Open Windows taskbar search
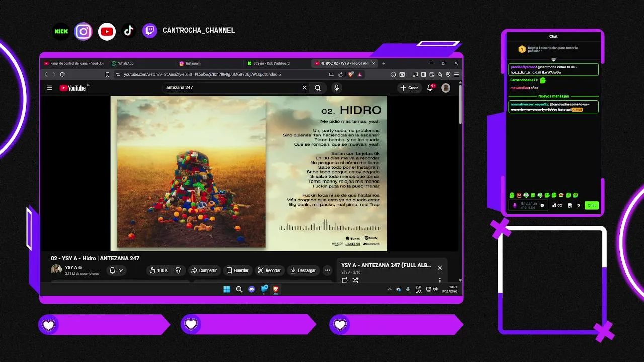The height and width of the screenshot is (362, 644). click(239, 289)
